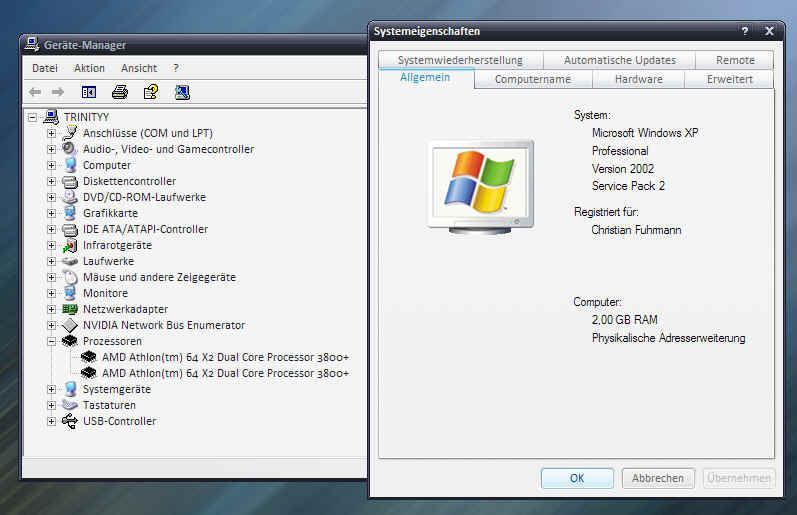The width and height of the screenshot is (797, 515).
Task: Expand the Systemgeräte node
Action: [x=51, y=389]
